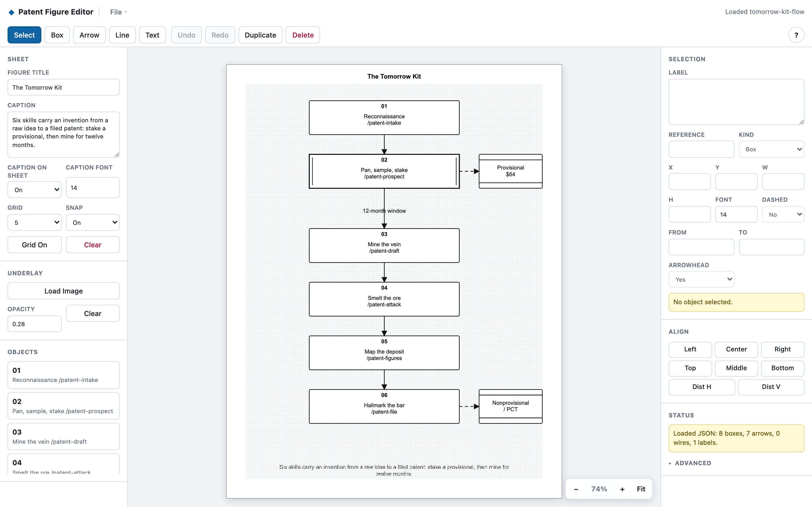Pick the Text tool

152,35
